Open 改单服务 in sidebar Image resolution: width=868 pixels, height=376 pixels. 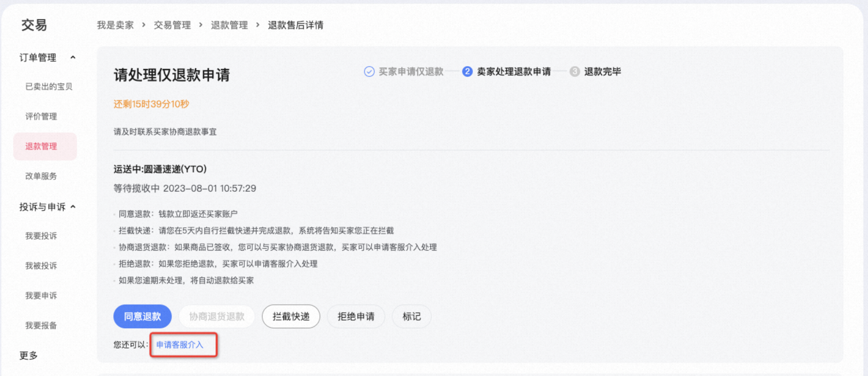[41, 176]
